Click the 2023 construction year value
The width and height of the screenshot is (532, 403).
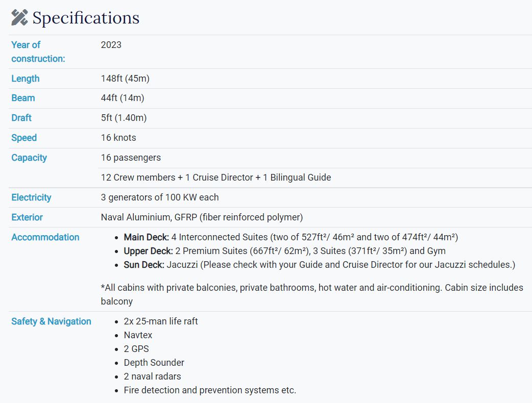[111, 45]
